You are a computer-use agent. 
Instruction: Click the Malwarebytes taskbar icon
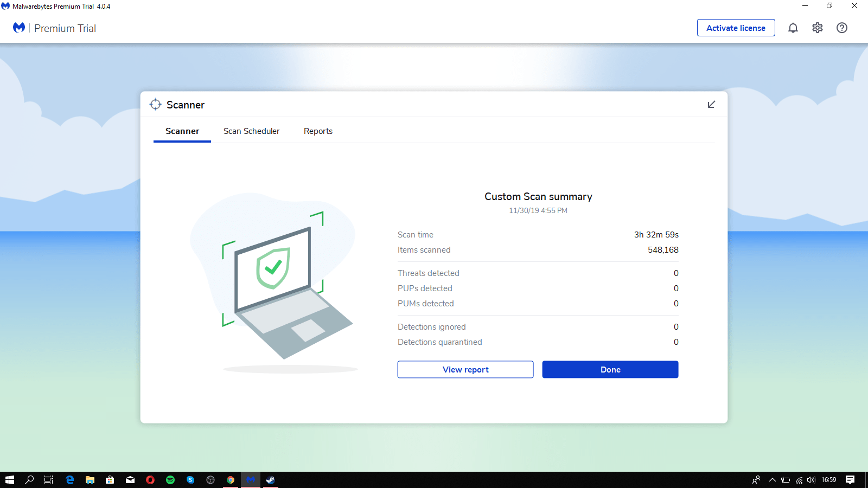point(251,480)
